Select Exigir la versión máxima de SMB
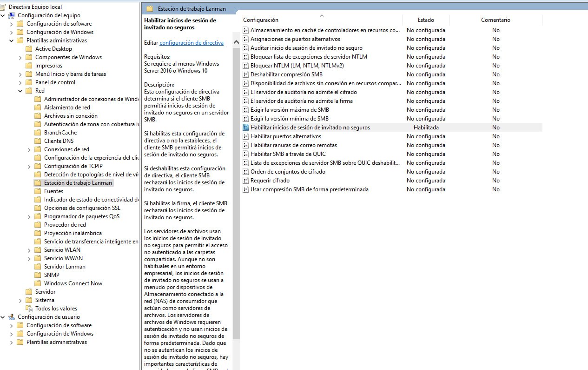The image size is (588, 370). pos(290,110)
